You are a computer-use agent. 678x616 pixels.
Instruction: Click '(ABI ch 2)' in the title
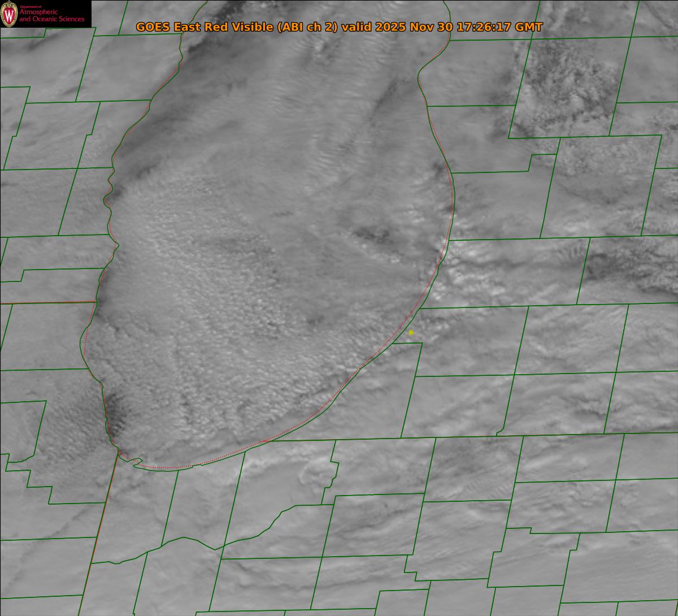click(x=306, y=27)
